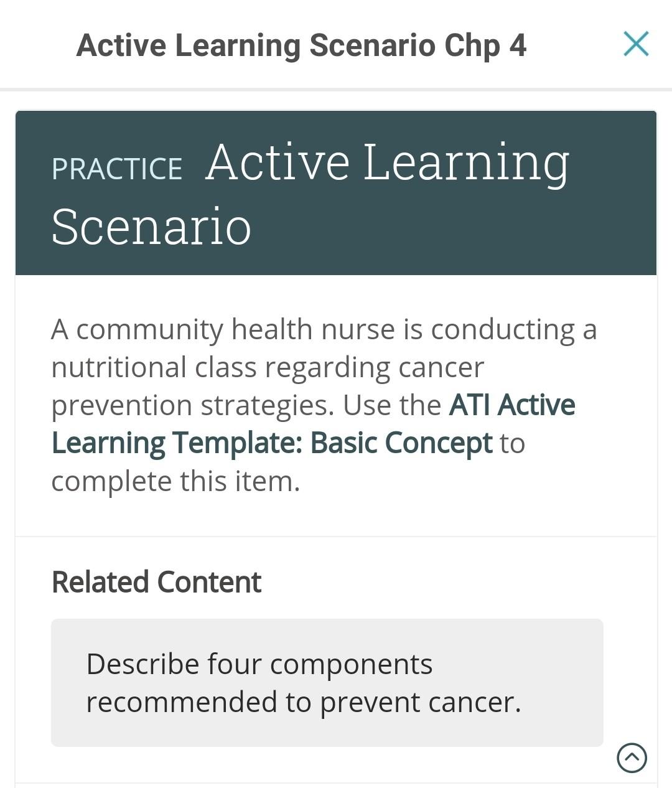
Task: Click the word 'Scenario' in the banner heading
Action: pos(151,227)
